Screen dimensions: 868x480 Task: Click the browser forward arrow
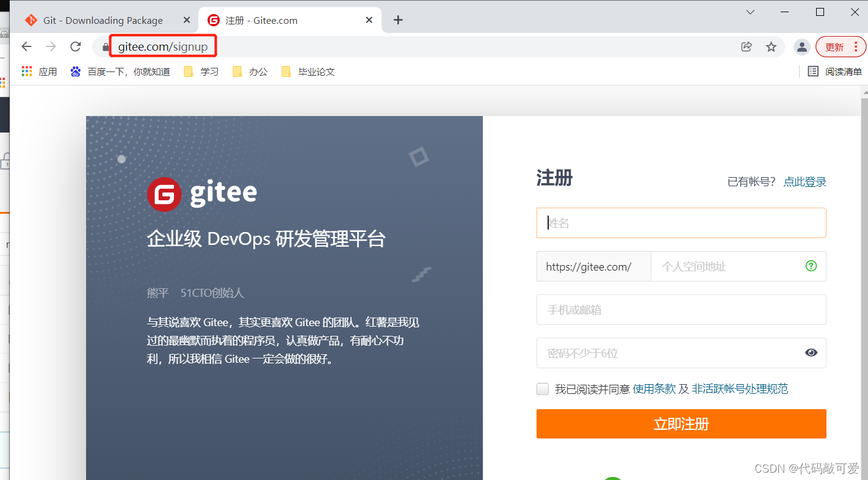point(51,46)
